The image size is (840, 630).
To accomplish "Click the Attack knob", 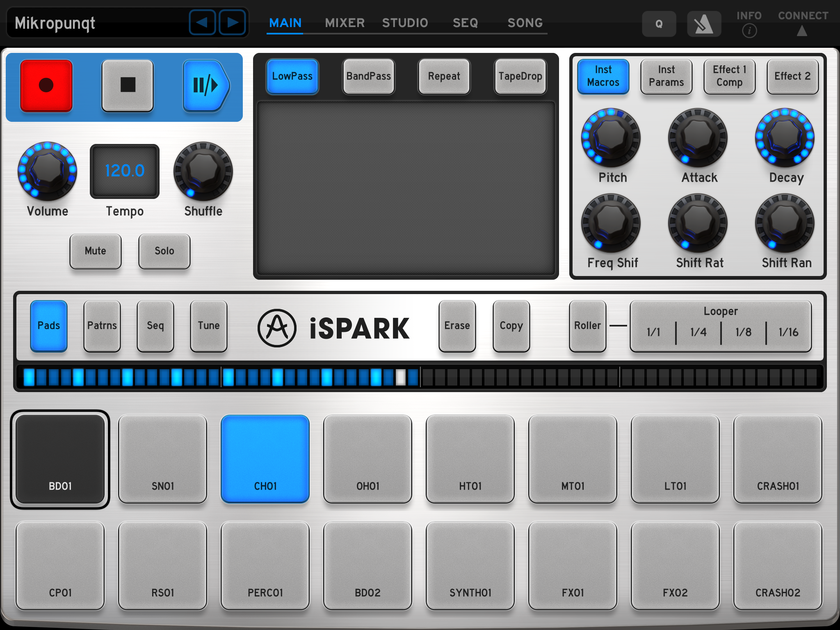I will 698,137.
